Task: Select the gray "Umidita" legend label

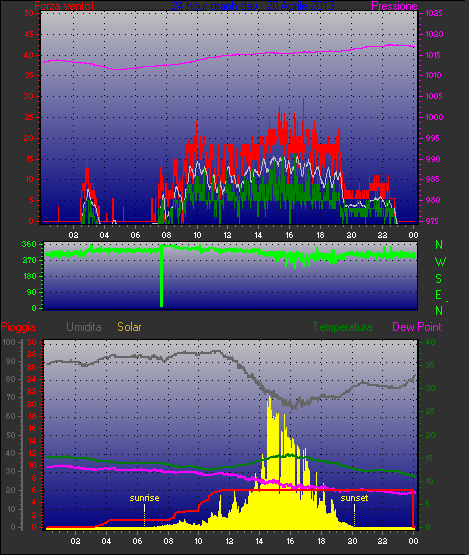Action: coord(84,327)
